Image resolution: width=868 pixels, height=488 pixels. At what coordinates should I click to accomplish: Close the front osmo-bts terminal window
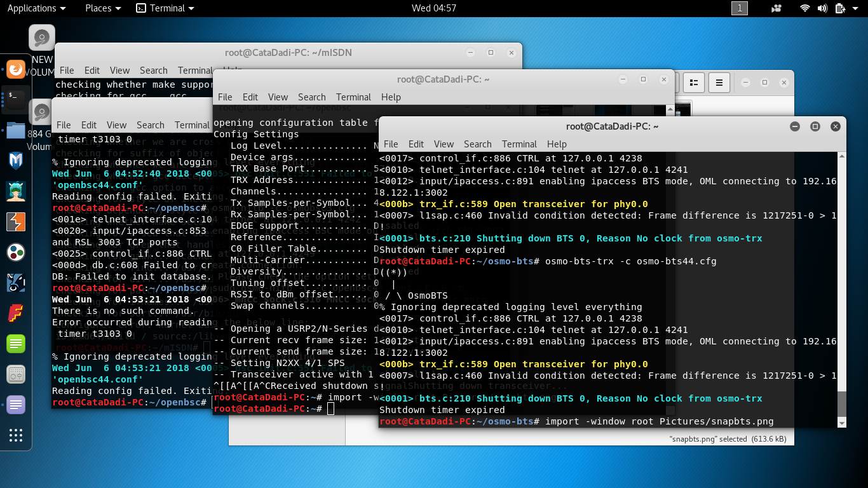[x=836, y=126]
